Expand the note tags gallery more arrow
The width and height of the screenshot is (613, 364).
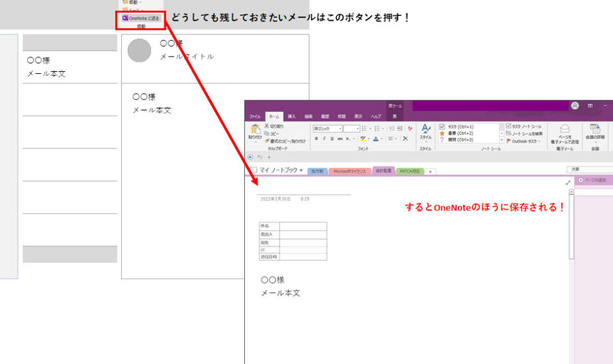(x=502, y=140)
